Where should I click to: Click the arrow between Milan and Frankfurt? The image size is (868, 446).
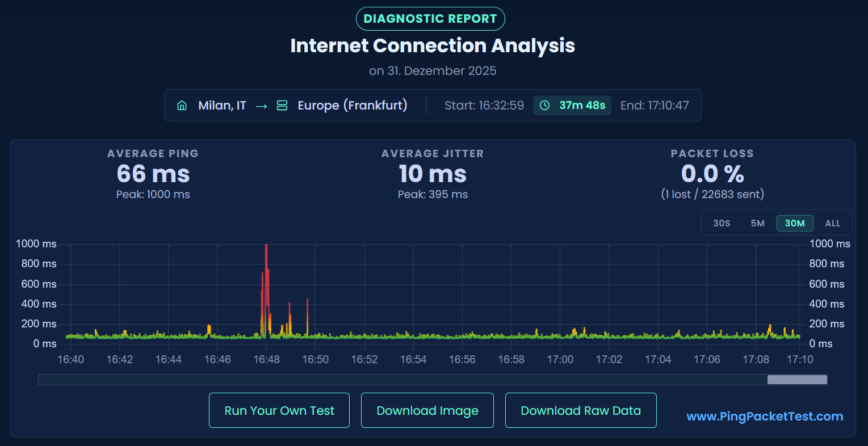261,105
